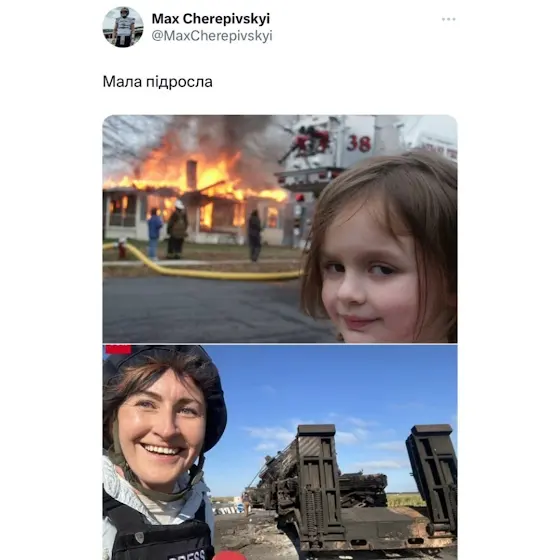Open the three-dot more options menu
The width and height of the screenshot is (560, 560).
coord(449,19)
